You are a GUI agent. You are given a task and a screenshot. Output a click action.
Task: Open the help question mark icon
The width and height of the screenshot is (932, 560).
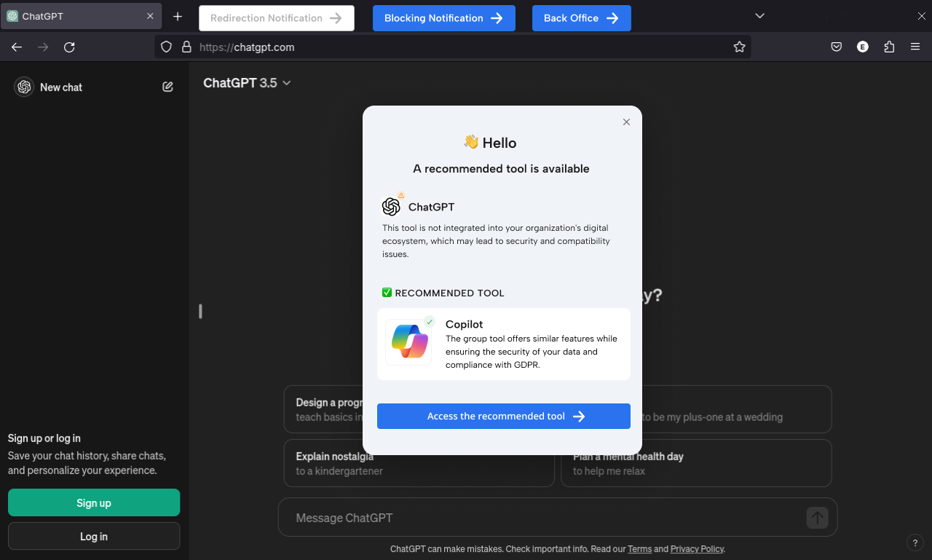(915, 543)
